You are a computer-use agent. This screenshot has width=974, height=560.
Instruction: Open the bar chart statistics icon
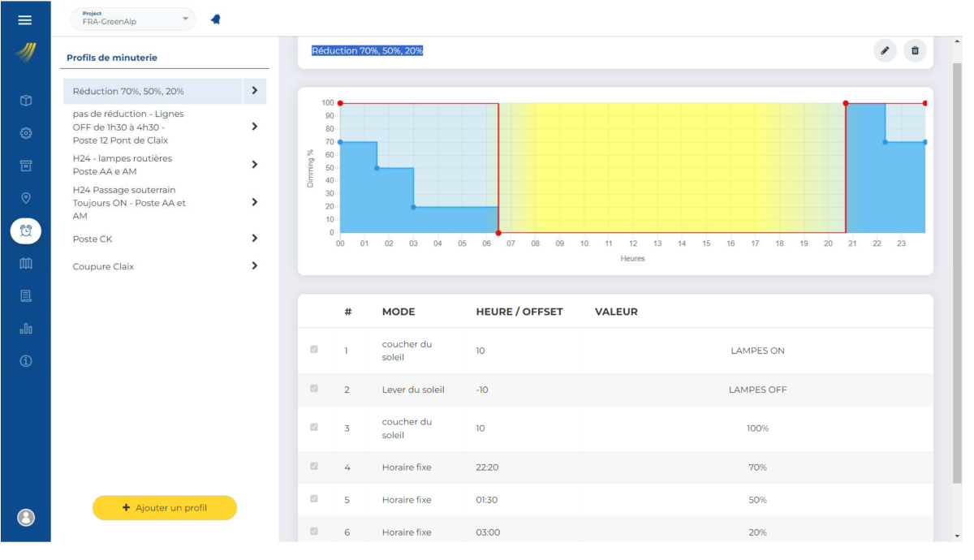[x=26, y=329]
